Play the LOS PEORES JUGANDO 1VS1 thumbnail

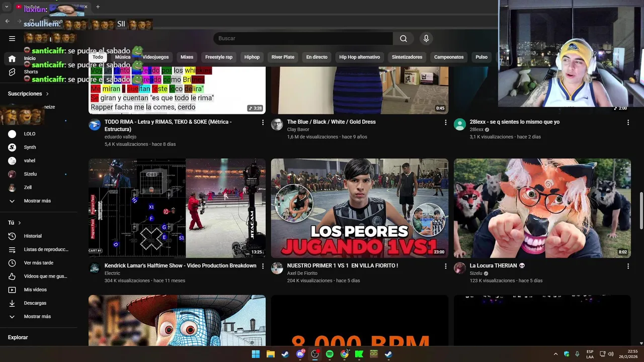360,208
